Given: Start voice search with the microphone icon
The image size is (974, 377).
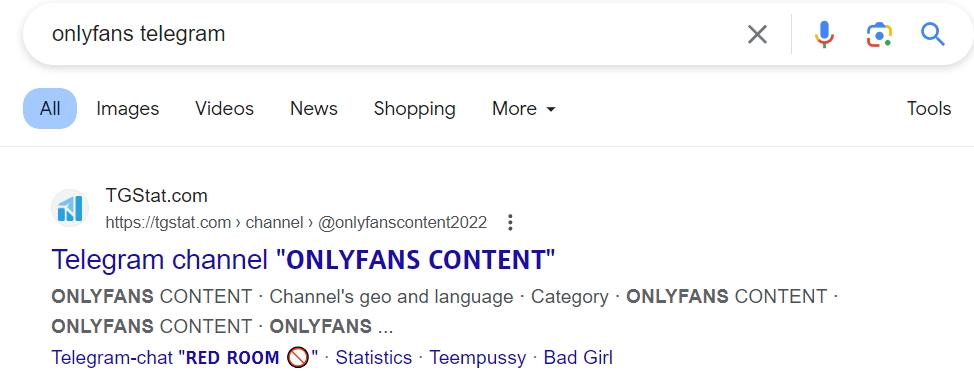Looking at the screenshot, I should (824, 34).
